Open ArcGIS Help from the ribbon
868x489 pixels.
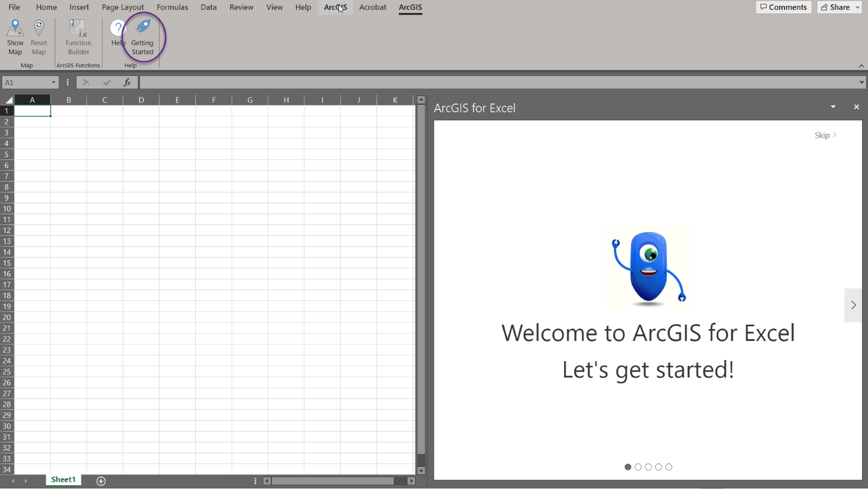click(118, 33)
